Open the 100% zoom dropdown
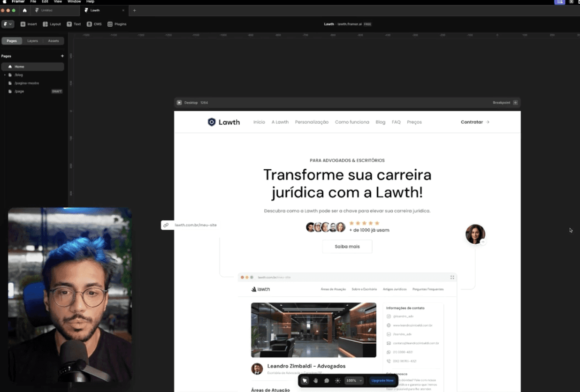580x392 pixels. tap(354, 380)
